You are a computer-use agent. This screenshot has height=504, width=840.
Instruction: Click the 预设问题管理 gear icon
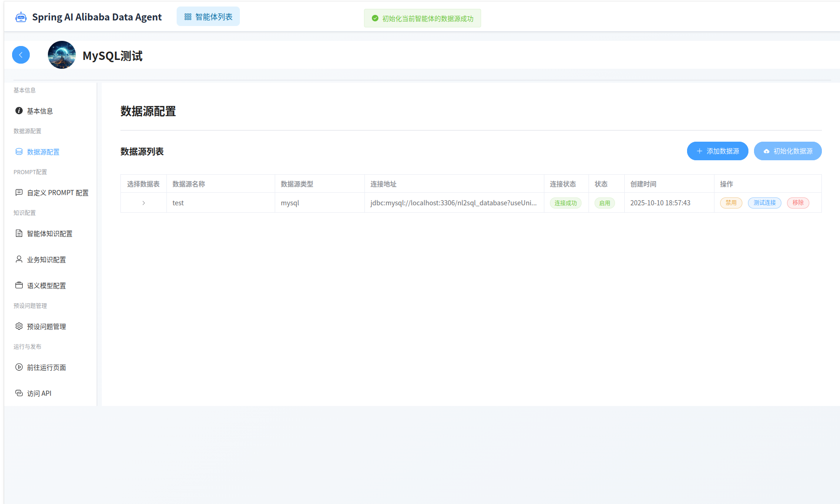pyautogui.click(x=19, y=326)
